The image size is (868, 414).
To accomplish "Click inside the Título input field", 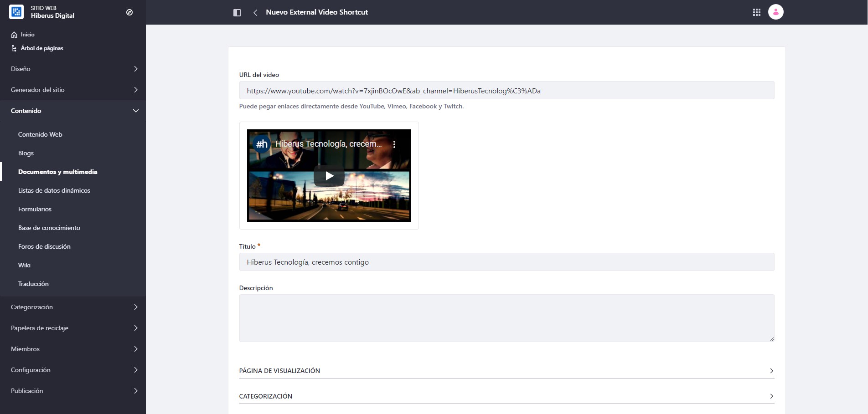I will (x=506, y=262).
